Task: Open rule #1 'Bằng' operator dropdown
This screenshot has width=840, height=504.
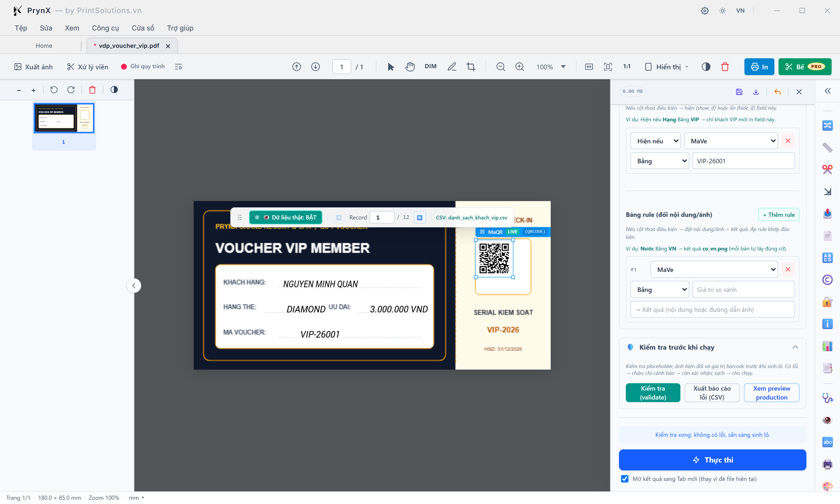Action: (x=659, y=290)
